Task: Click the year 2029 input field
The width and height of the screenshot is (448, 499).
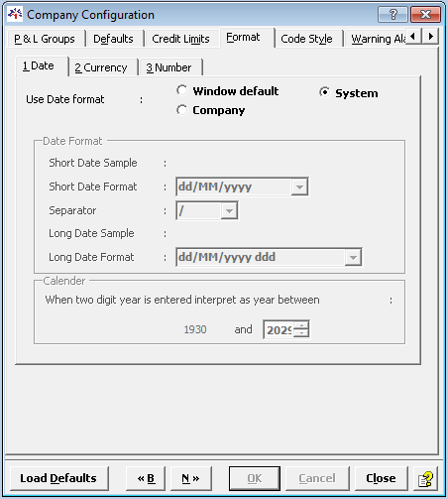Action: click(x=279, y=329)
